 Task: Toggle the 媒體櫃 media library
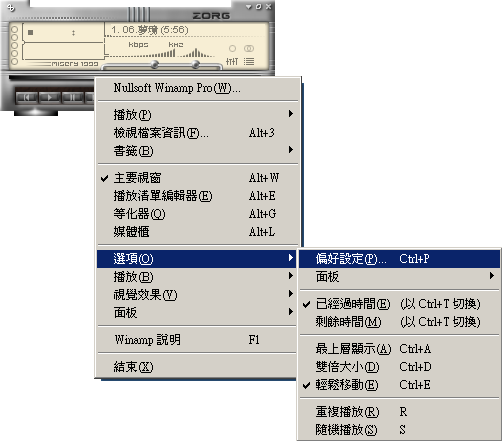point(198,232)
